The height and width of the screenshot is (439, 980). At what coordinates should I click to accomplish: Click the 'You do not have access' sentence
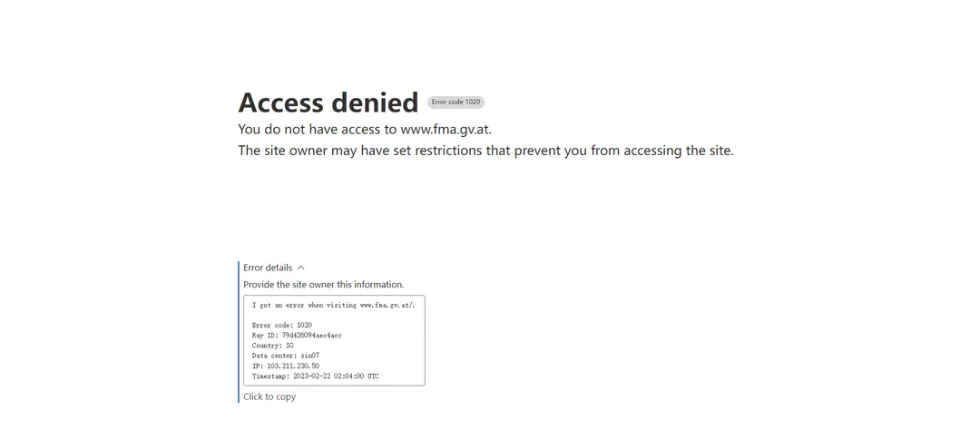coord(365,130)
